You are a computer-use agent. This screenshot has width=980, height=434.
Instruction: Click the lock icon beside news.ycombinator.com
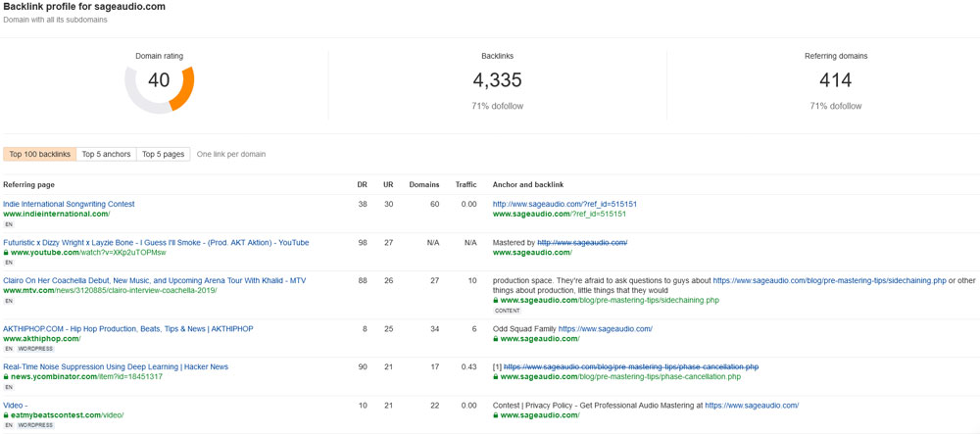(x=6, y=377)
